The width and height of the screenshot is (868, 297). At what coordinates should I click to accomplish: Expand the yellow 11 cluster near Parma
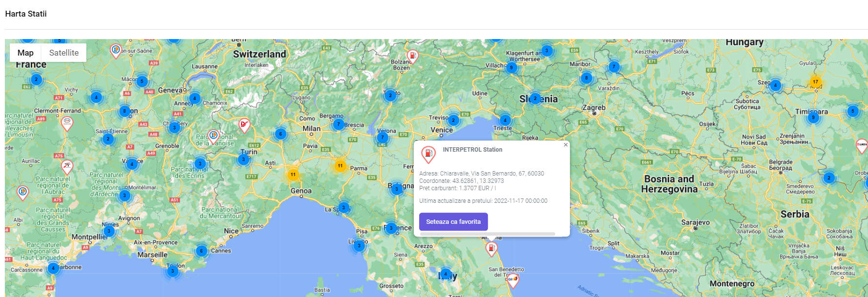(x=340, y=166)
